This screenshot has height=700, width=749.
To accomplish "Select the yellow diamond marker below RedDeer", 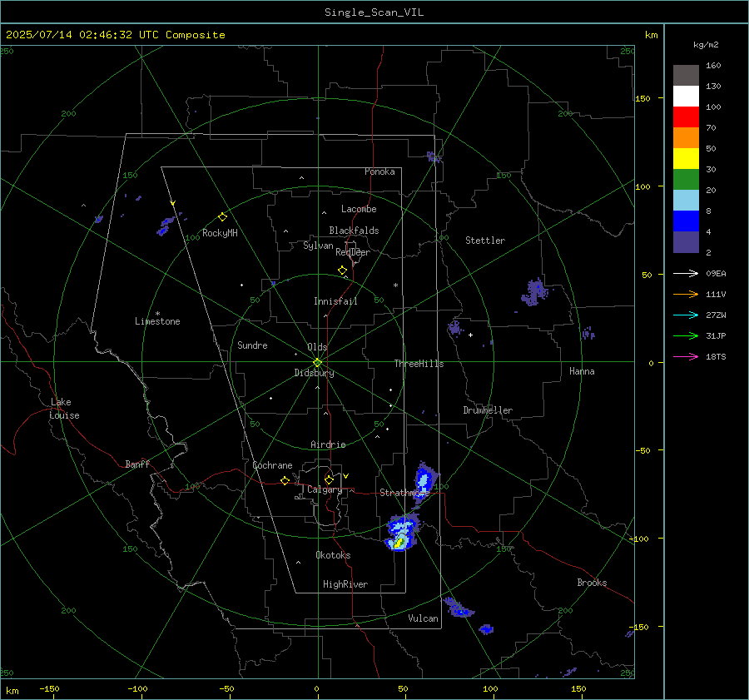I will pyautogui.click(x=342, y=271).
